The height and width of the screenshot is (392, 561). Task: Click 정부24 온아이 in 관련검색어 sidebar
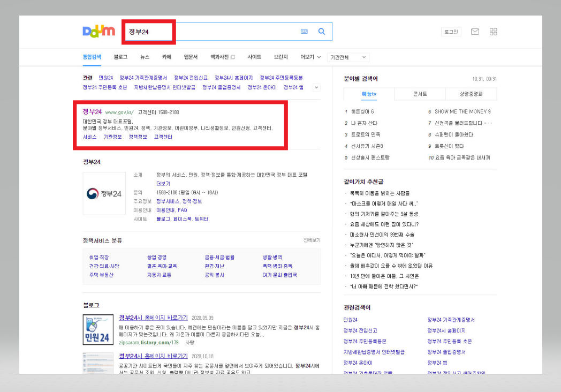coord(358,363)
